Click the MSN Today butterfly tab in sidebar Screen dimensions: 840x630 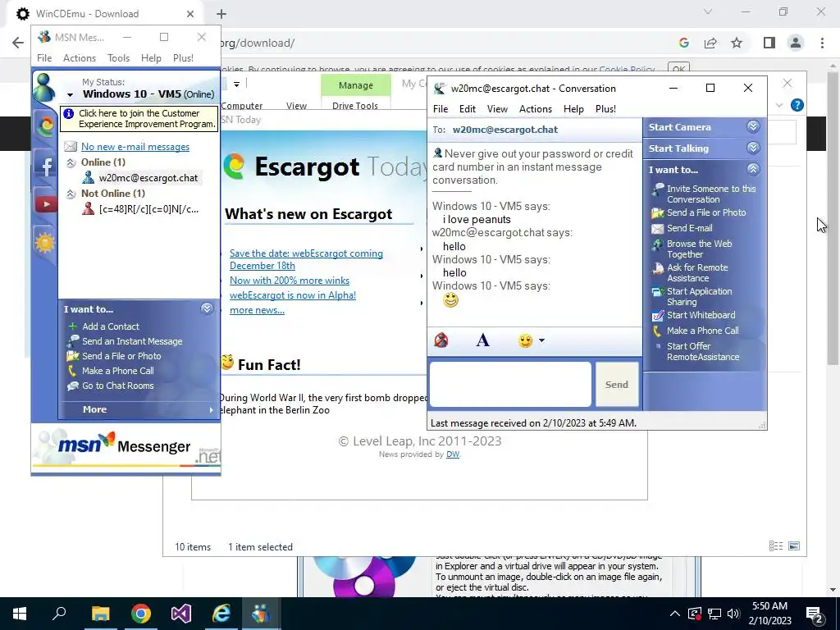click(46, 126)
